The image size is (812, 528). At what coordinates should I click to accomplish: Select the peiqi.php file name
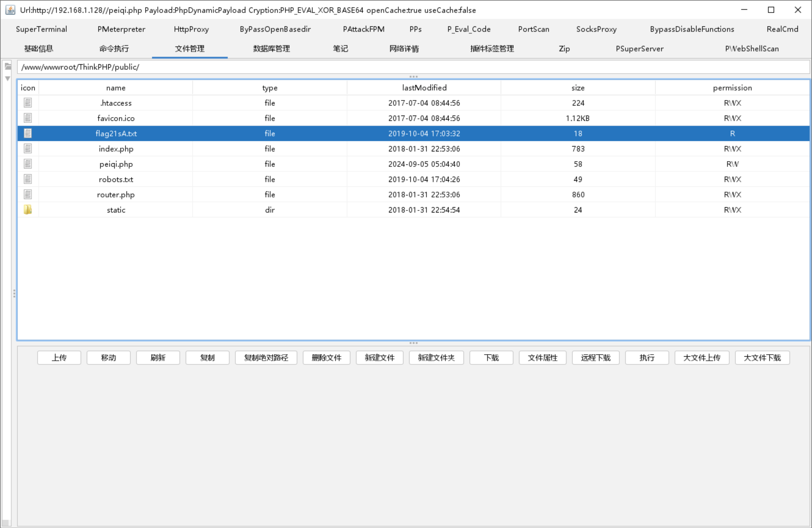[x=116, y=164]
